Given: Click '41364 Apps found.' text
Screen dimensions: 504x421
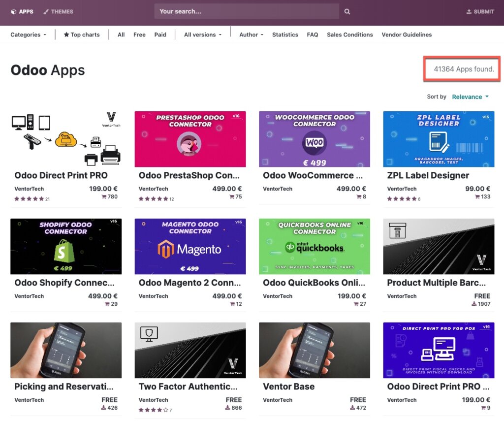Looking at the screenshot, I should [x=464, y=69].
